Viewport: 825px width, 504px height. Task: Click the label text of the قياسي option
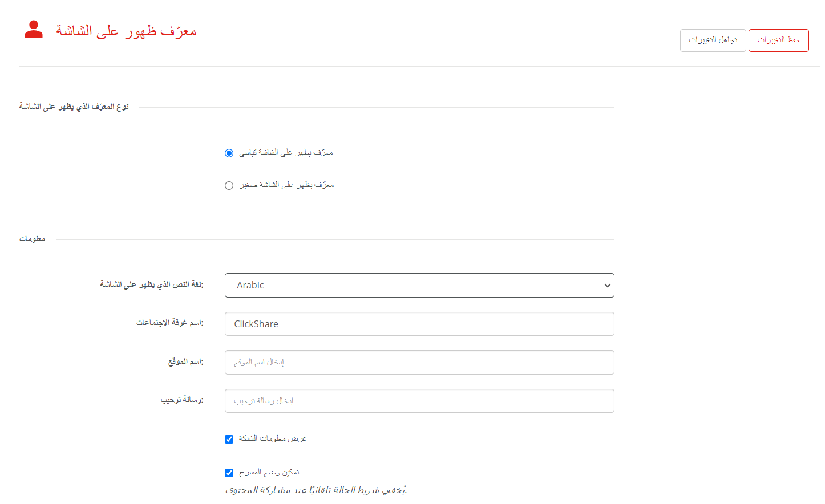coord(286,152)
